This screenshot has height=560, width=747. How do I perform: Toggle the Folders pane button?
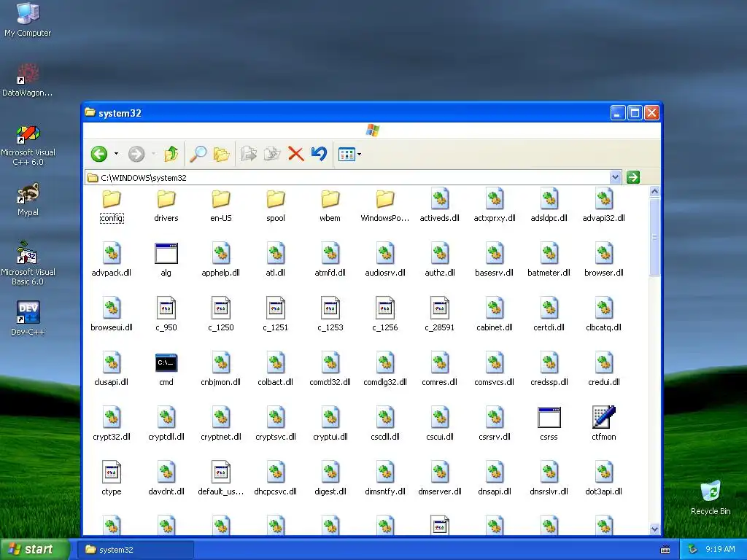coord(222,154)
